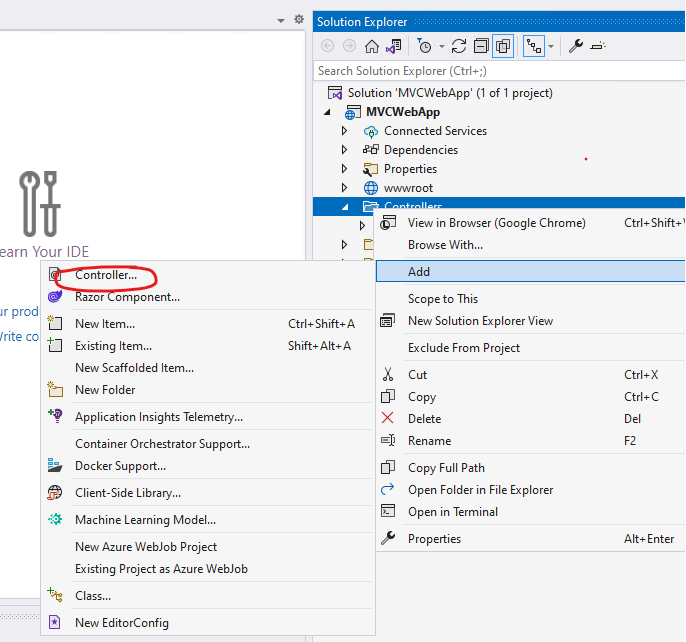Collapse the Controllers folder
686x642 pixels.
[x=345, y=207]
